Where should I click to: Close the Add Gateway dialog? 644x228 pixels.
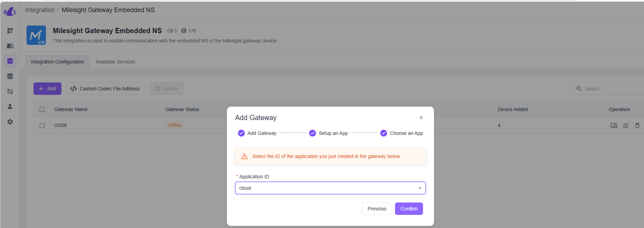point(421,118)
